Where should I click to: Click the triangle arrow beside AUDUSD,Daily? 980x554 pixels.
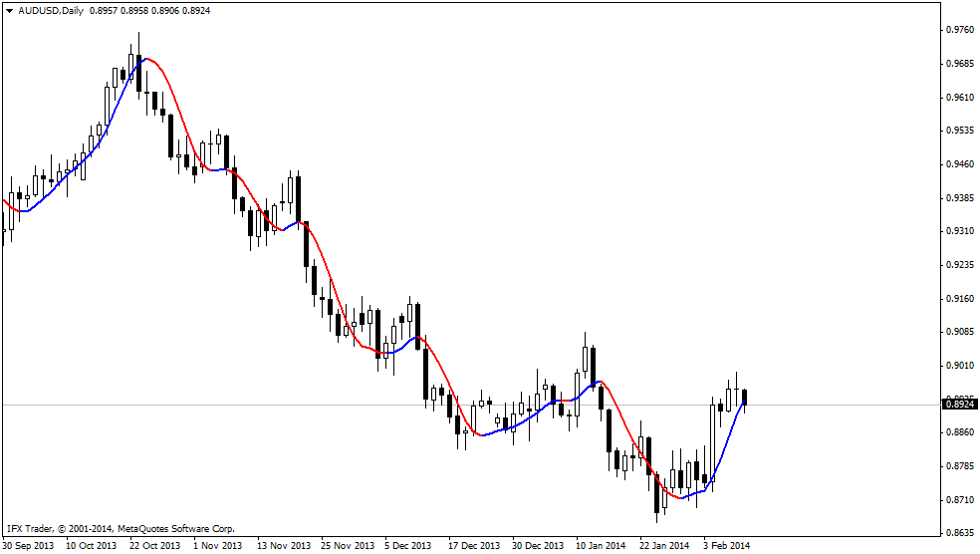point(9,10)
